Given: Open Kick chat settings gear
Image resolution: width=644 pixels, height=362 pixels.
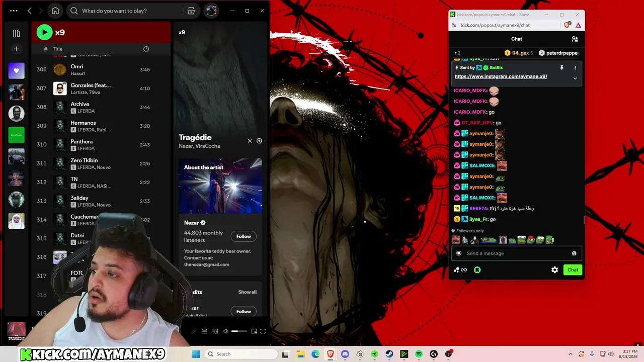Looking at the screenshot, I should point(554,270).
